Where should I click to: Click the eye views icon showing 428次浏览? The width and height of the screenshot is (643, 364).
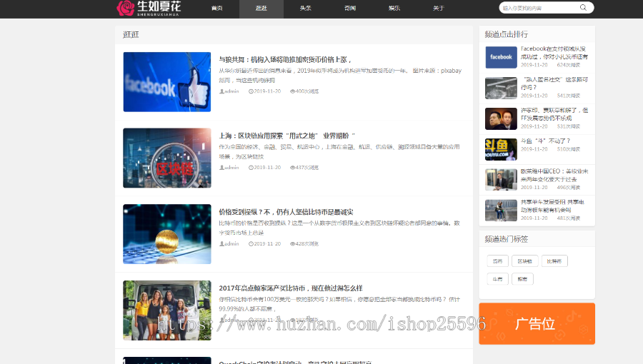tap(292, 243)
